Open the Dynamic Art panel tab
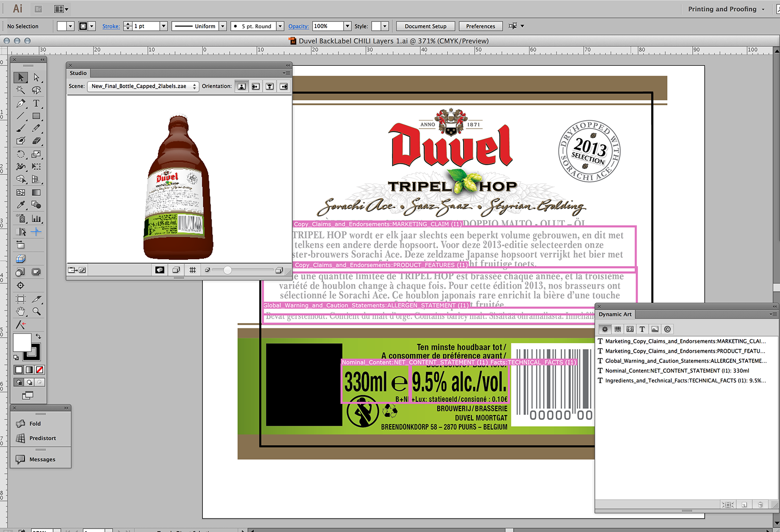 (x=615, y=314)
